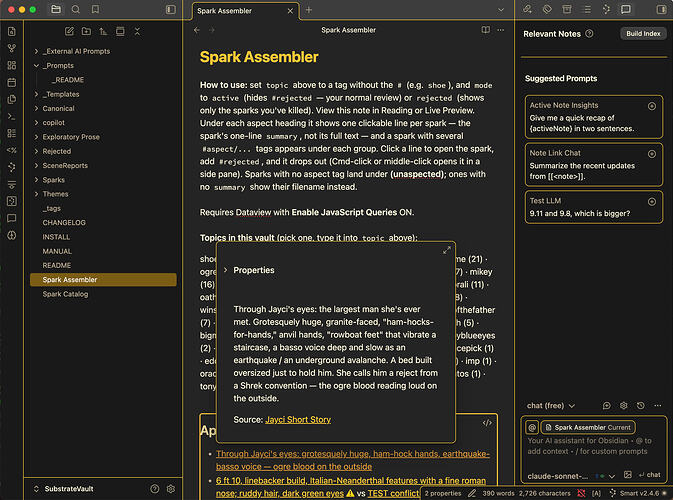Image resolution: width=673 pixels, height=500 pixels.
Task: Follow the Jayci Short Story source link
Action: 298,420
